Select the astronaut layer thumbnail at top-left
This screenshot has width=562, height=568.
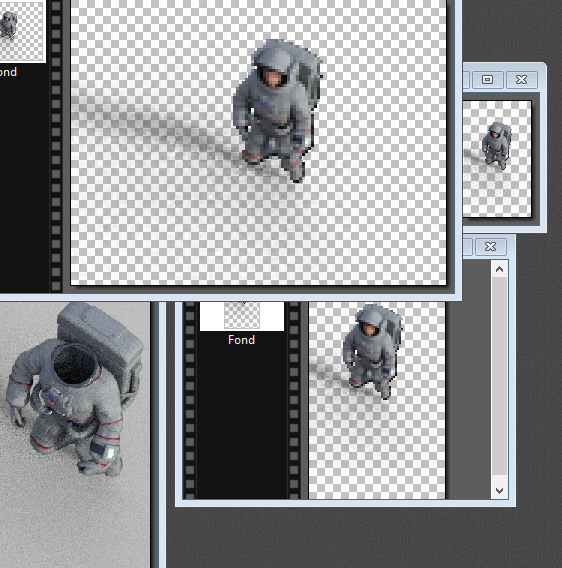21,30
